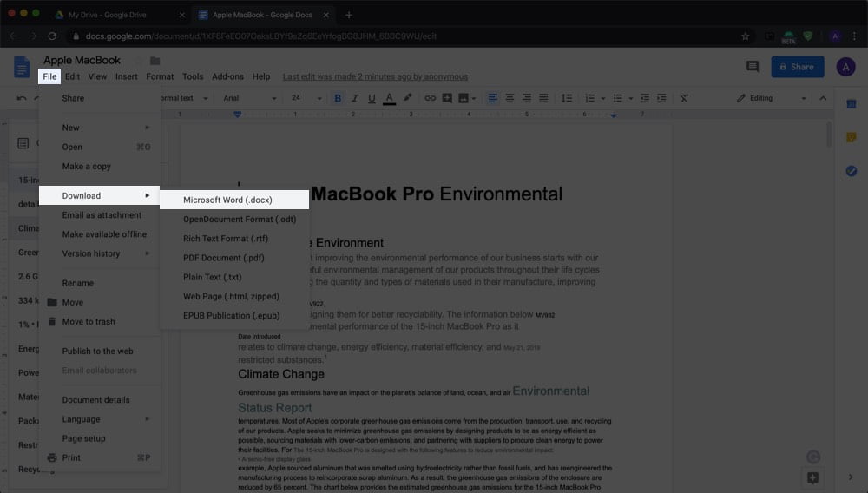Image resolution: width=868 pixels, height=493 pixels.
Task: Click the last edit was made link
Action: [375, 76]
